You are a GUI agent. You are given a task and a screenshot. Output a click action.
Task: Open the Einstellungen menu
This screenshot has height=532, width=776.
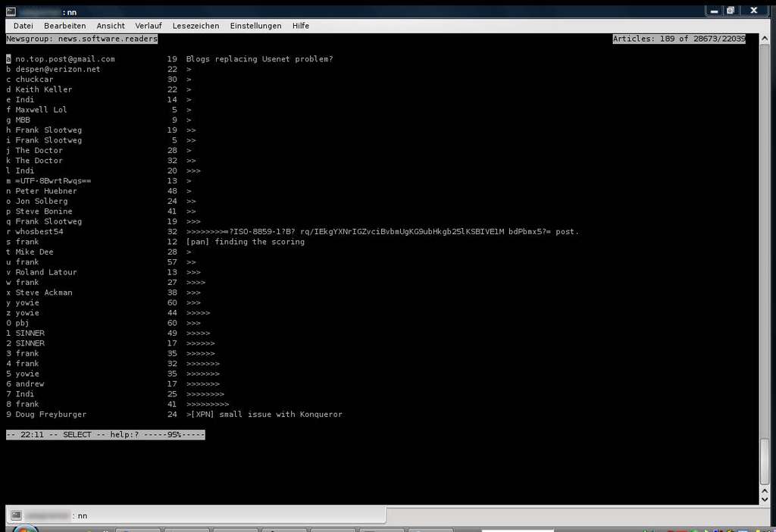pos(255,26)
